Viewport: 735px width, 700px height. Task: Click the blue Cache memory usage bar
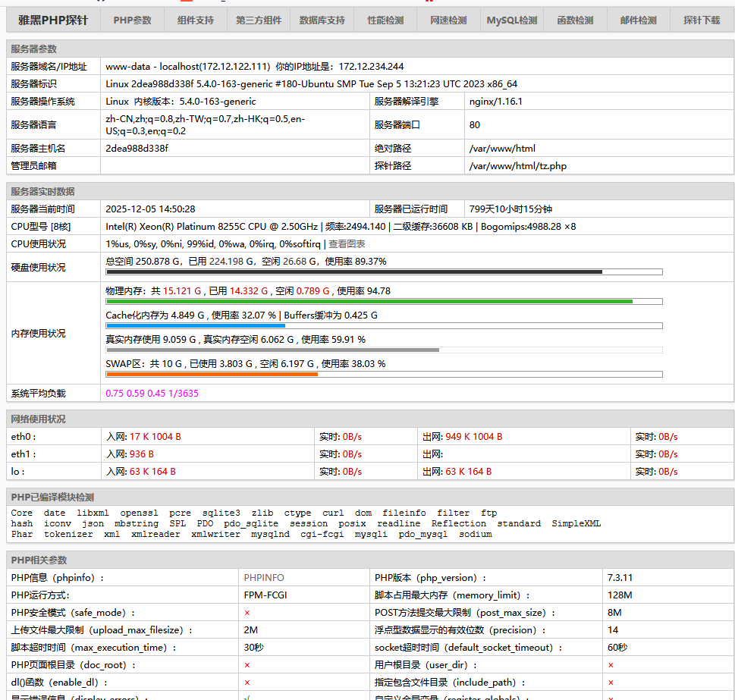pos(195,325)
